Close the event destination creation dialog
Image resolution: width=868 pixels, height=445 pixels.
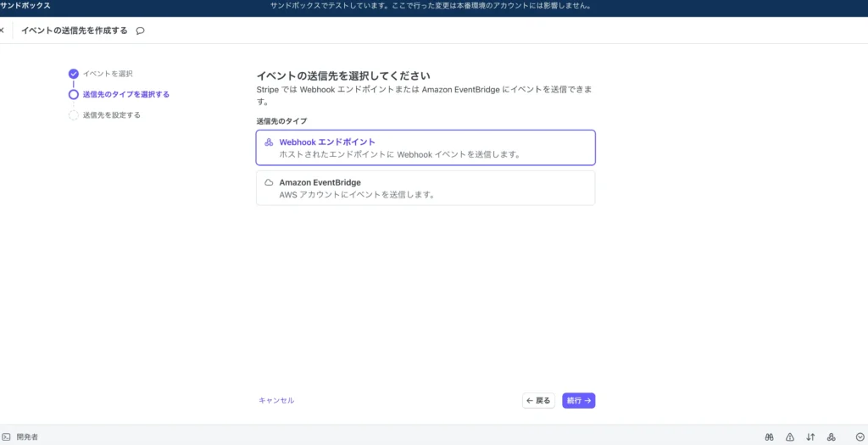coord(3,31)
